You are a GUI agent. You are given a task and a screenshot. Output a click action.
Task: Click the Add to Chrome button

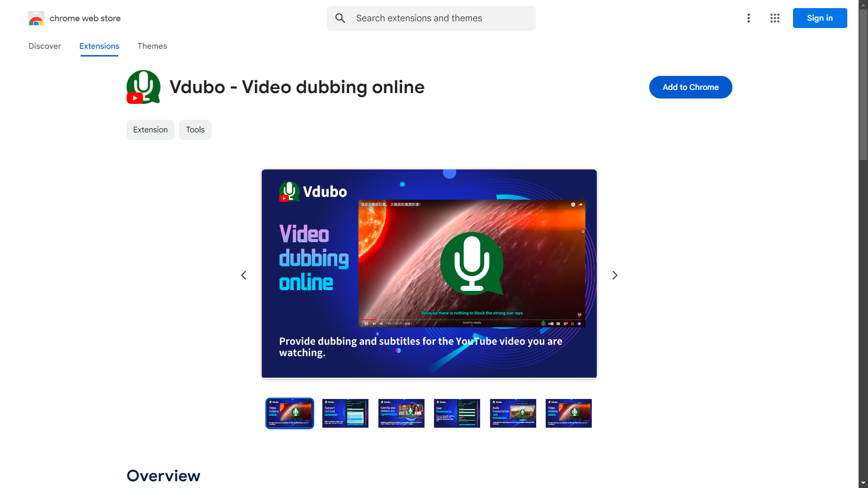tap(690, 87)
